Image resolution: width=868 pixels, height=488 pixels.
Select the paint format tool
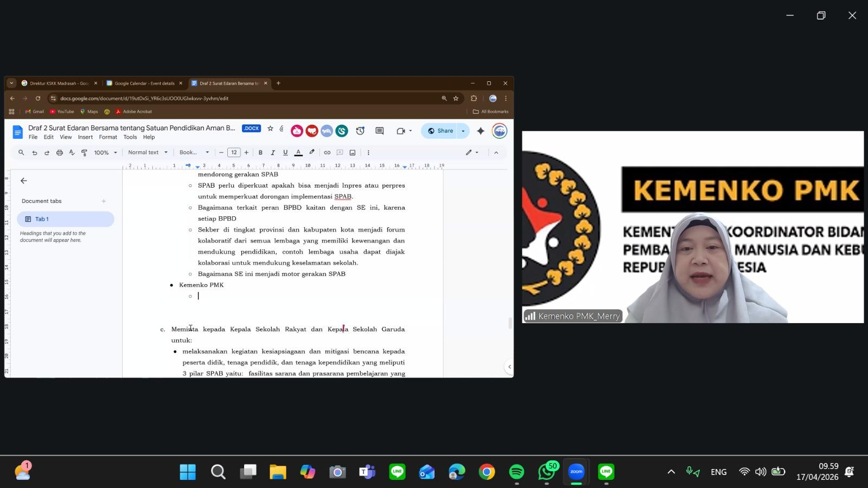point(84,152)
